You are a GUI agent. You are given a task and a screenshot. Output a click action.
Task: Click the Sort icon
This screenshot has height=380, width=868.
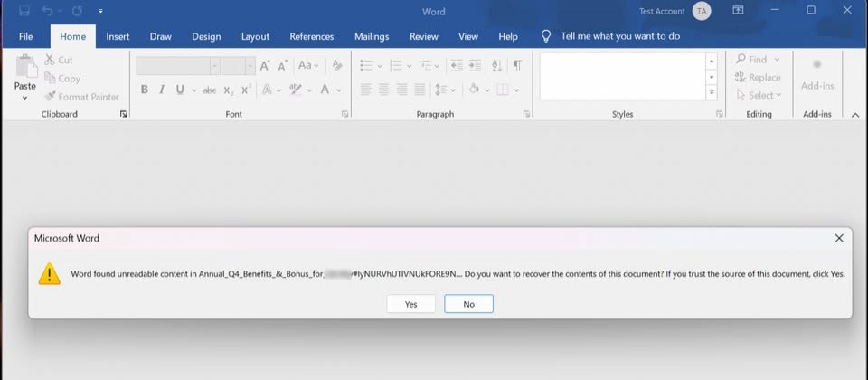click(x=497, y=65)
